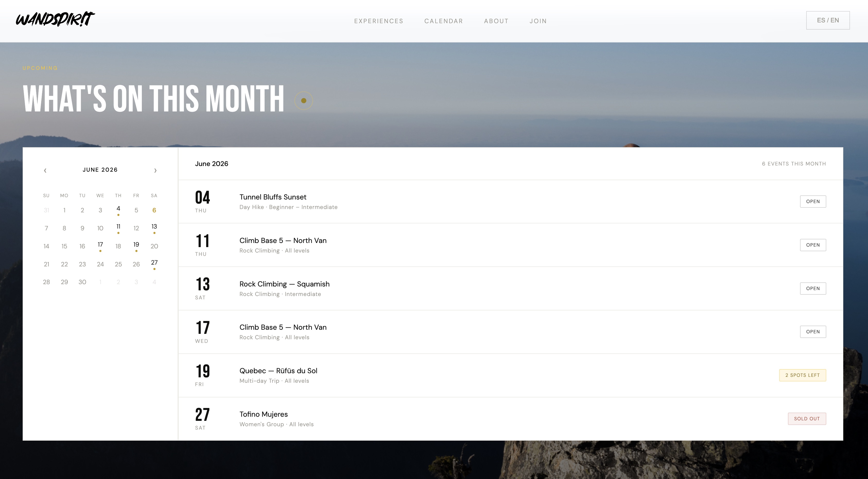This screenshot has height=479, width=868.
Task: Open the Join nav link
Action: [x=538, y=21]
